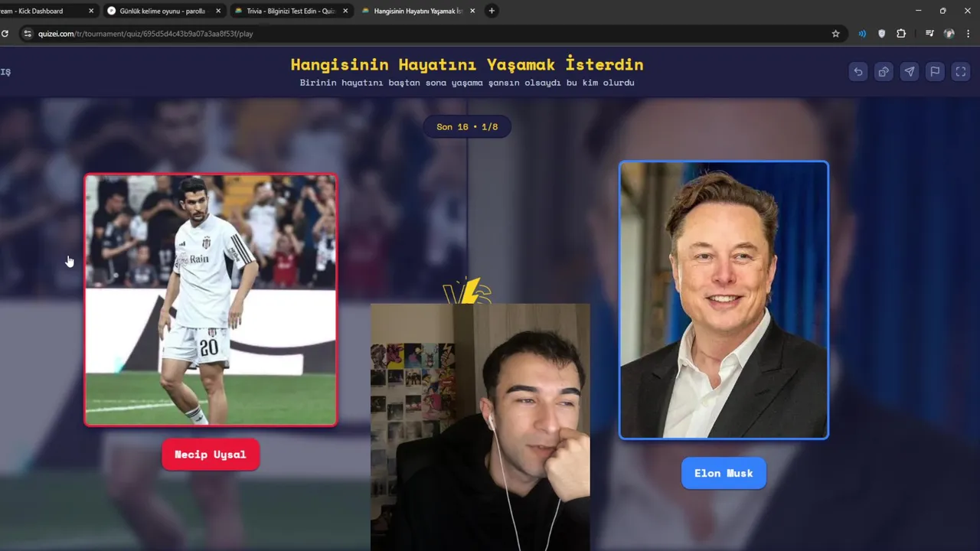The image size is (980, 551).
Task: Click the Son 16 • 1/8 round indicator
Action: point(467,126)
